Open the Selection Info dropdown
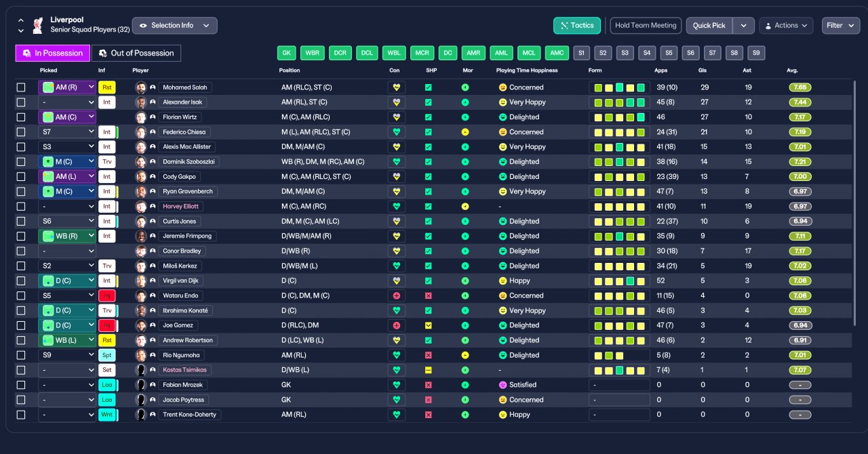The image size is (868, 454). 175,26
